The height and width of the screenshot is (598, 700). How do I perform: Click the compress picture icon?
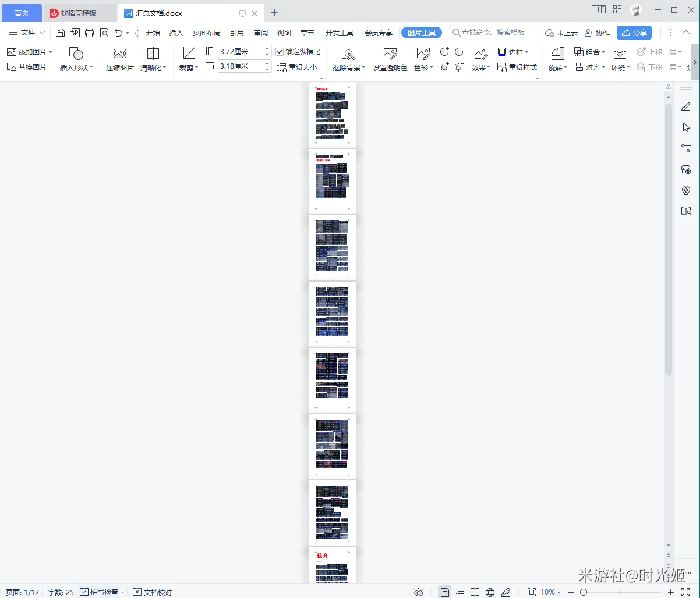pos(119,53)
